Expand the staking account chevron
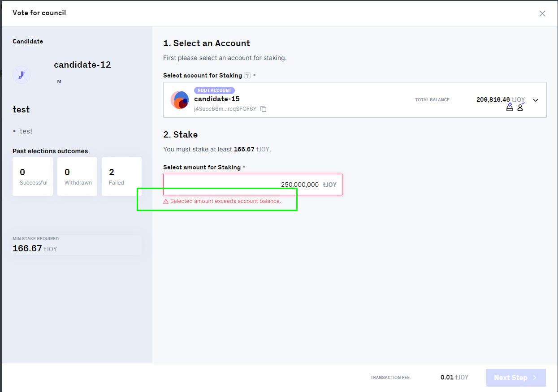Screen dimensions: 558x392 [536, 100]
